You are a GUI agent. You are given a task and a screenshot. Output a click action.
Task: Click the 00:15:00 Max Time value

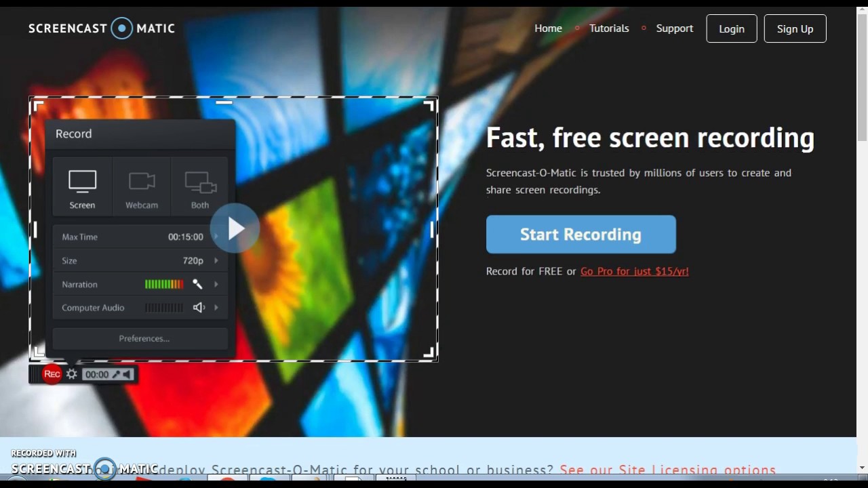[186, 237]
